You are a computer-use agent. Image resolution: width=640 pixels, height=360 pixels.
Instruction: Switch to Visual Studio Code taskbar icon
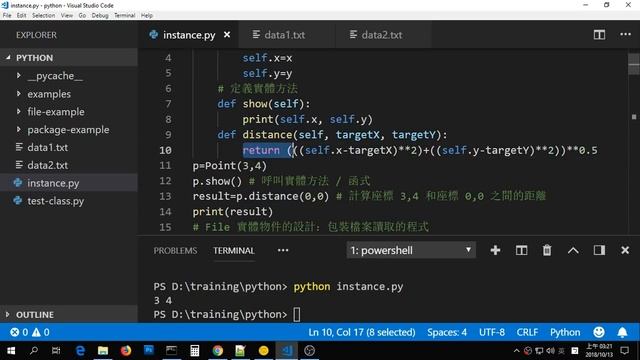(287, 351)
